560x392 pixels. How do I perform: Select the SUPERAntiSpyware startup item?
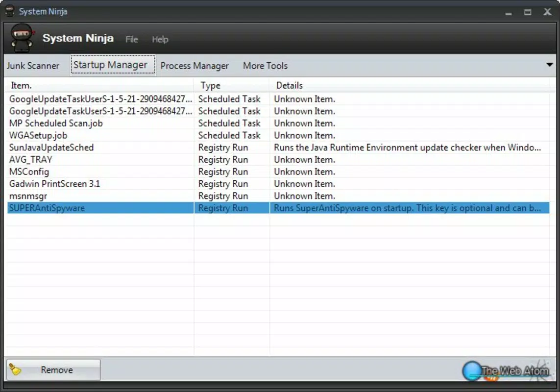coord(278,208)
